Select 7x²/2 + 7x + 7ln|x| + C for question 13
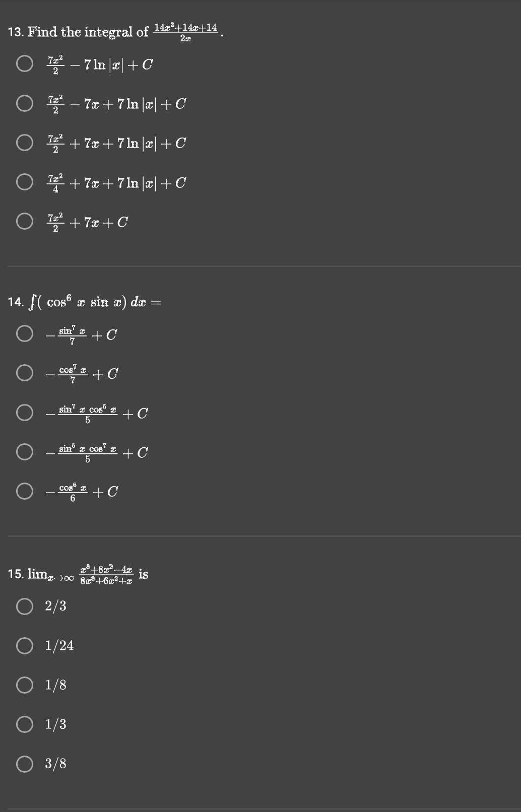Image resolution: width=521 pixels, height=812 pixels. coord(24,142)
